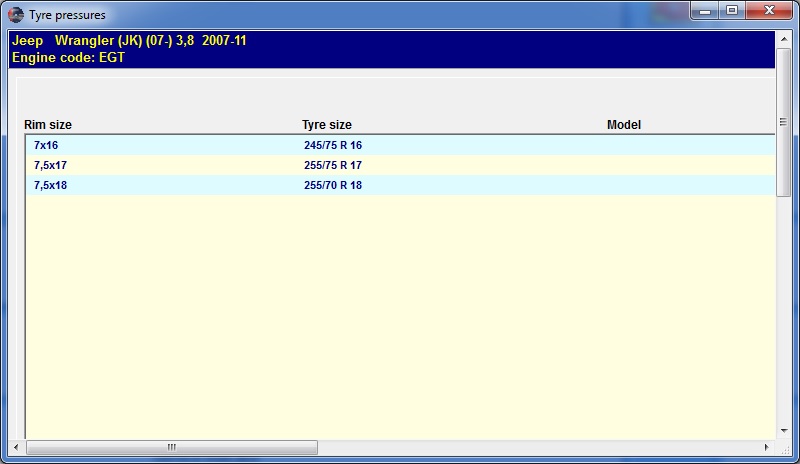Click the horizontal scrollbar left arrow

(x=15, y=447)
